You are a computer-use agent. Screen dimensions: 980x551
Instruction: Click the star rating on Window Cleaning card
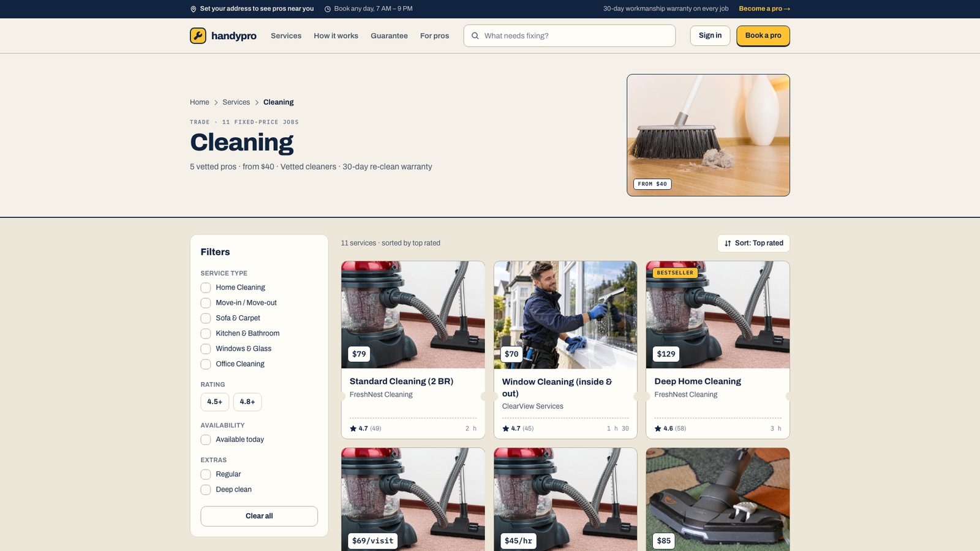(518, 429)
